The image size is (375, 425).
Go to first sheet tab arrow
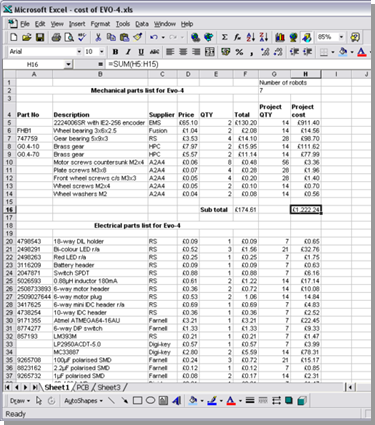click(x=8, y=387)
